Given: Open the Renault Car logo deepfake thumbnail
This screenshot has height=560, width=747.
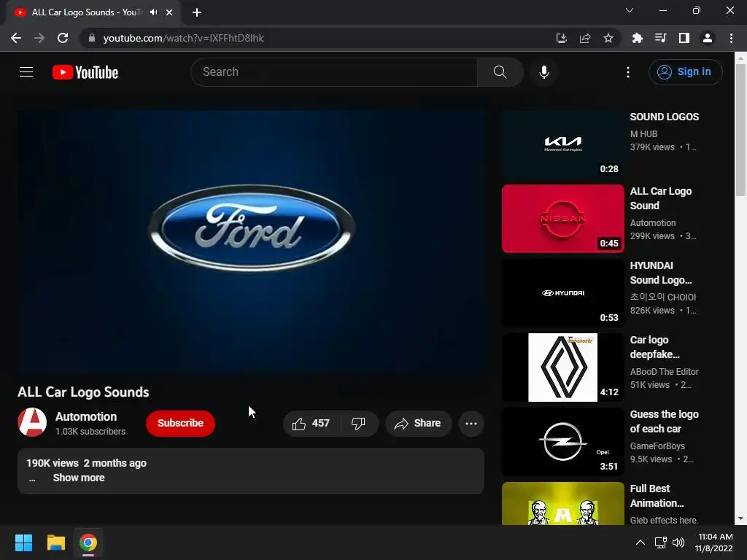Looking at the screenshot, I should (562, 367).
